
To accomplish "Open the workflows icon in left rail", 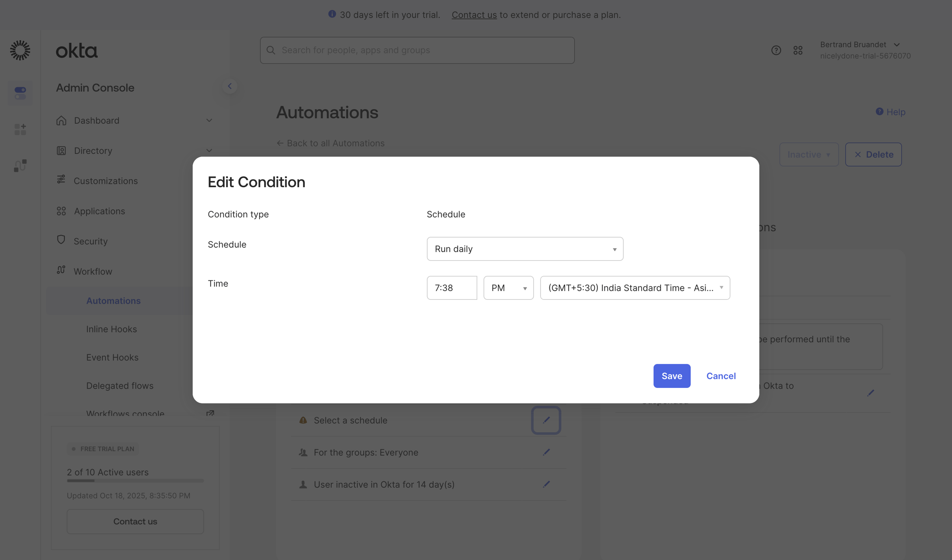I will 20,165.
